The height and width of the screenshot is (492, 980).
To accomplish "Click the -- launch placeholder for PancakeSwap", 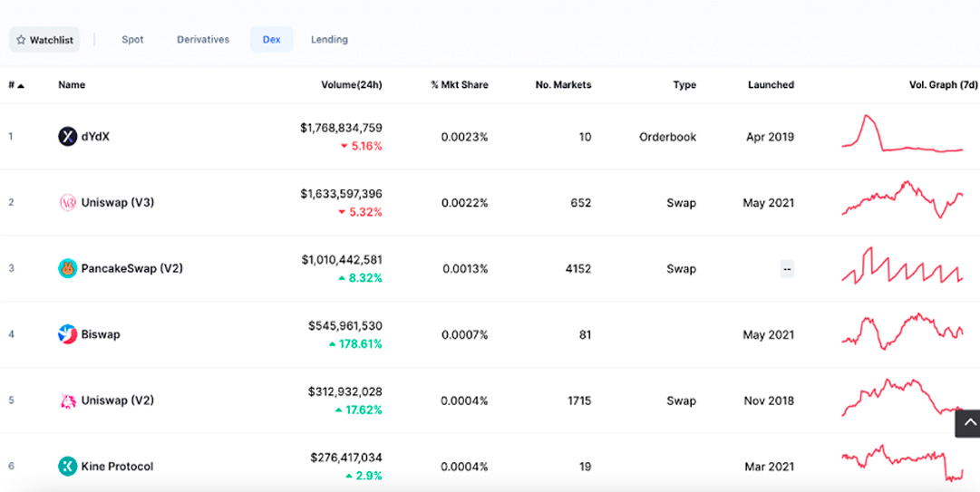I will pyautogui.click(x=787, y=269).
